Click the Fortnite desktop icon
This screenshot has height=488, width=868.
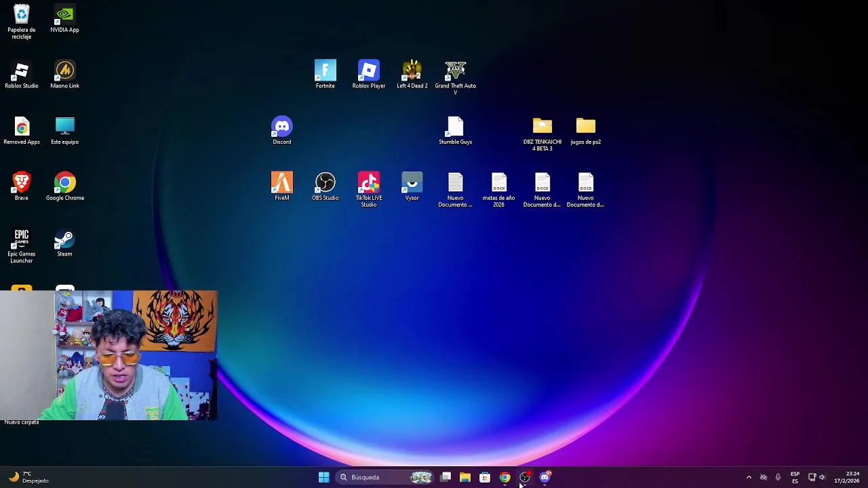(x=325, y=75)
